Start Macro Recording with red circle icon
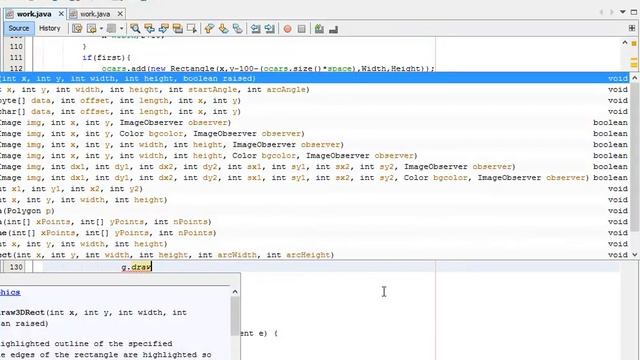The width and height of the screenshot is (640, 360). pos(287,29)
